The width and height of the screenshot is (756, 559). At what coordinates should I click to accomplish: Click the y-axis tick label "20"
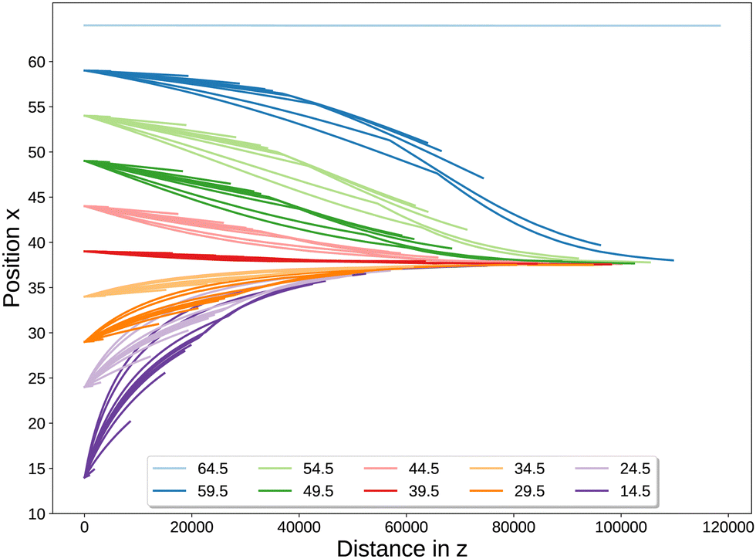pyautogui.click(x=37, y=423)
